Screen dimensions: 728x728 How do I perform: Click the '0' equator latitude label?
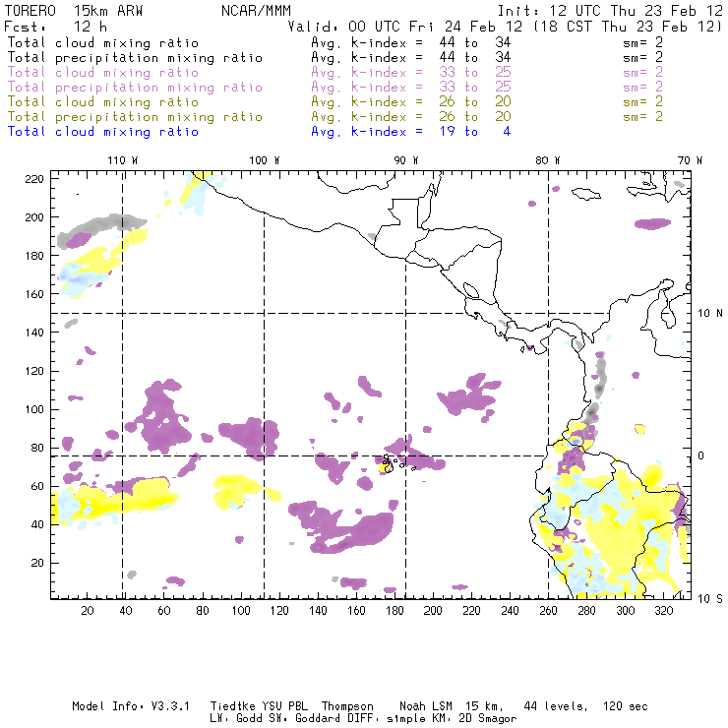[x=700, y=455]
